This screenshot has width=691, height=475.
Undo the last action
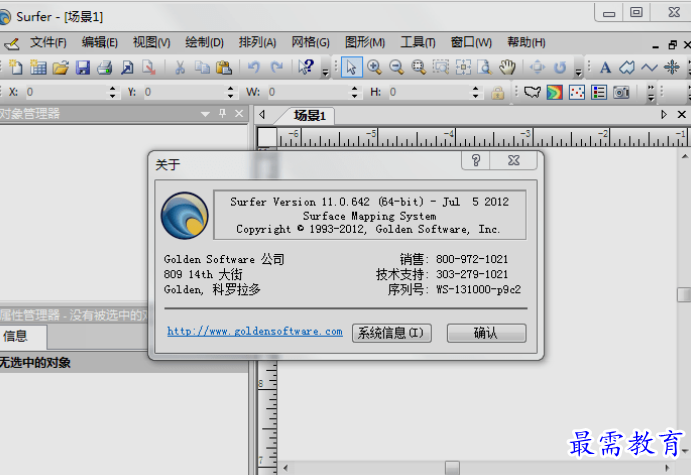[x=253, y=67]
